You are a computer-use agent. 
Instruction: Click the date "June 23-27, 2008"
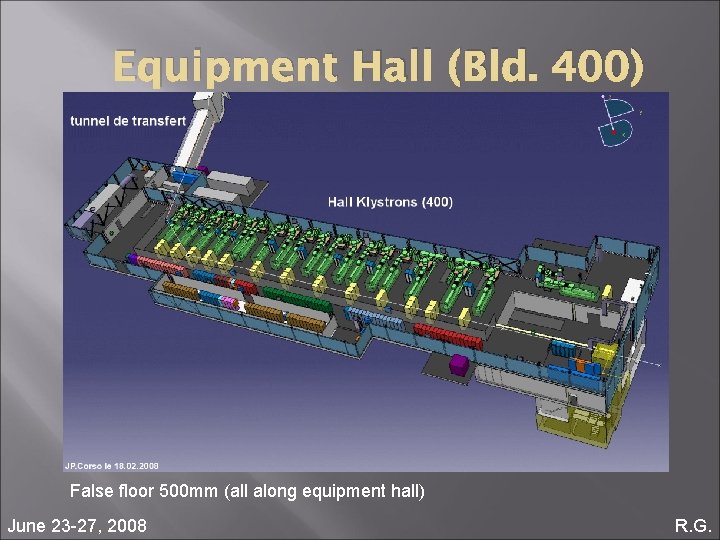coord(77,525)
